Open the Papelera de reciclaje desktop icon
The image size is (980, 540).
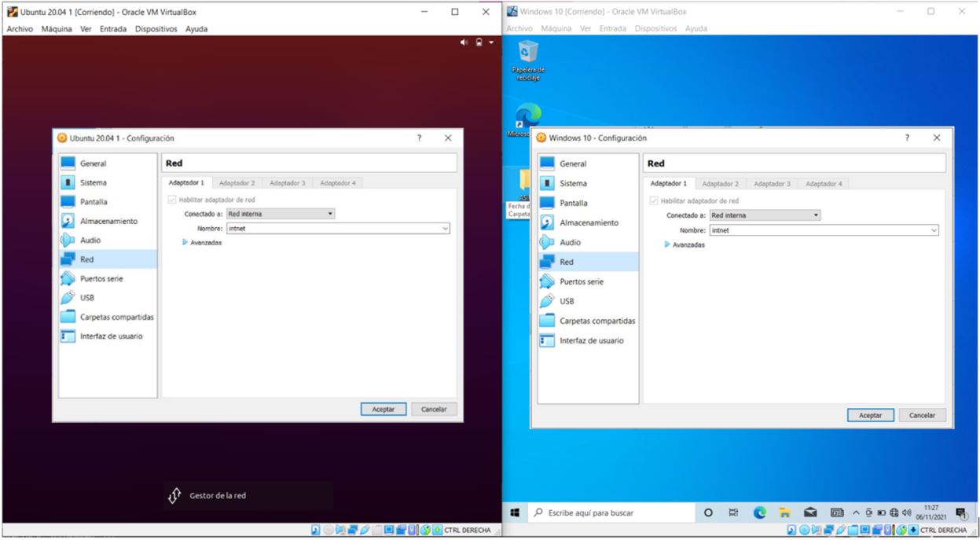tap(528, 61)
